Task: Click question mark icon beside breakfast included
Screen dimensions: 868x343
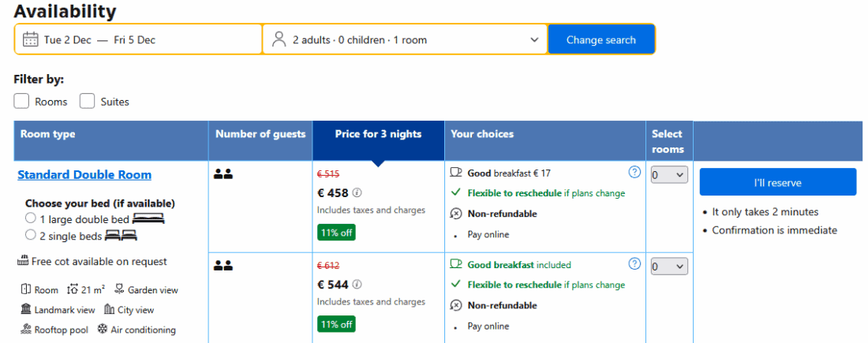Action: tap(634, 264)
